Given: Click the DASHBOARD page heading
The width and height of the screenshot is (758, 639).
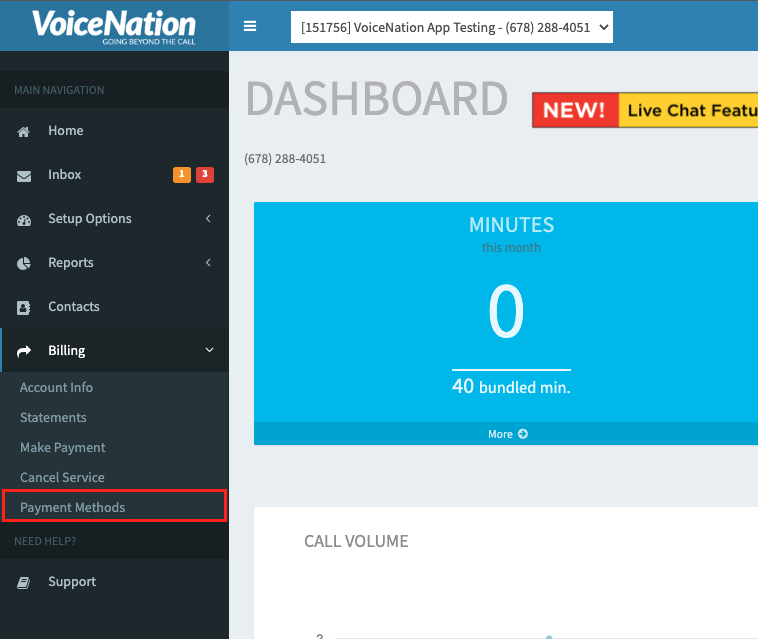Looking at the screenshot, I should [x=377, y=99].
